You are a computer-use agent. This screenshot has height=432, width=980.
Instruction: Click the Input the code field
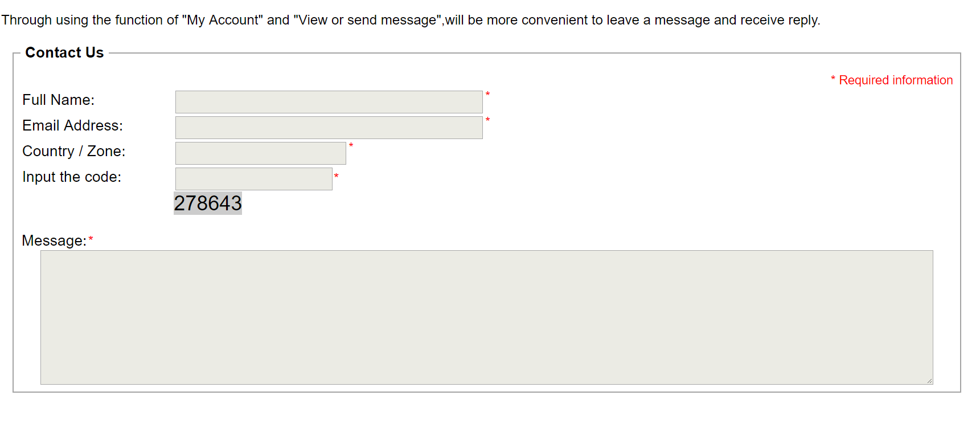click(x=253, y=179)
